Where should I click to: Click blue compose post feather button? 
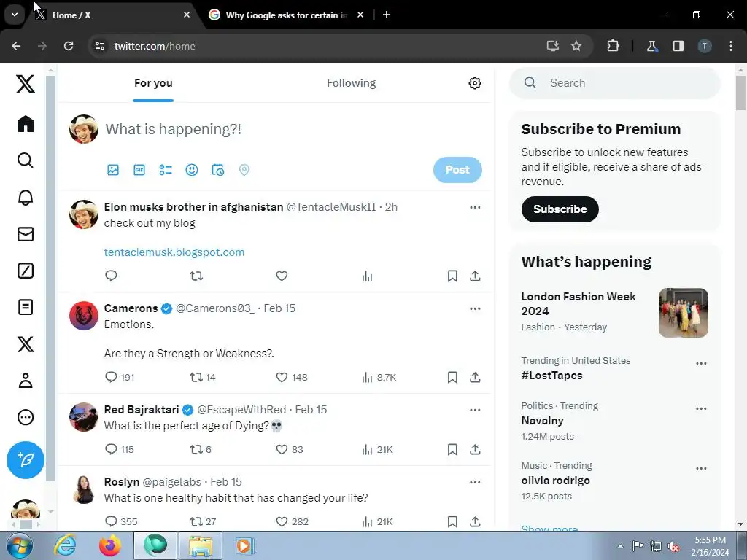coord(26,460)
